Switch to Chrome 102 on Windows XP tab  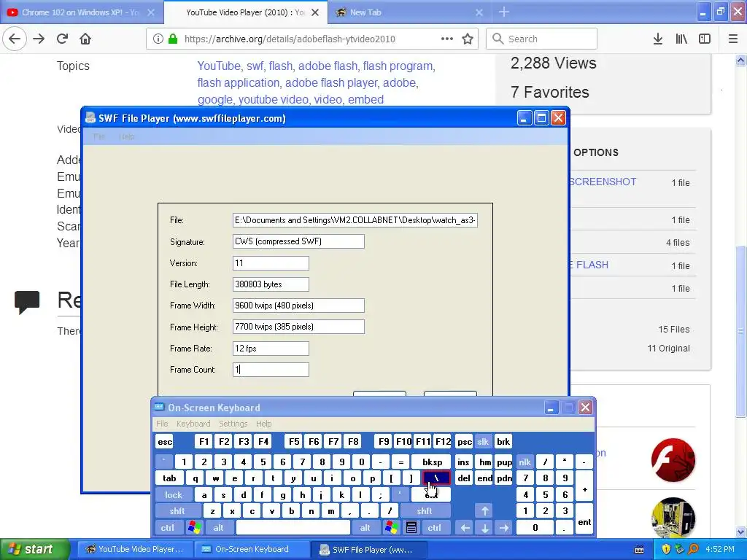coord(81,12)
